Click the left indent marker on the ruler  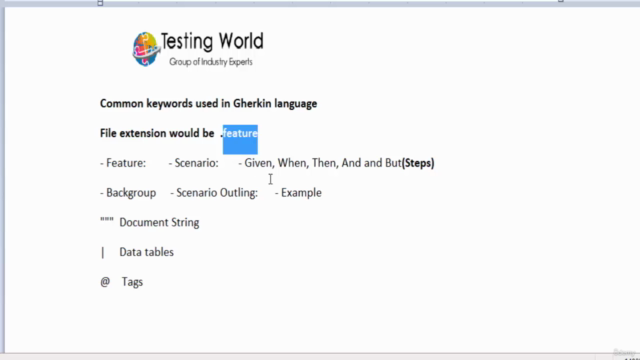100,3
